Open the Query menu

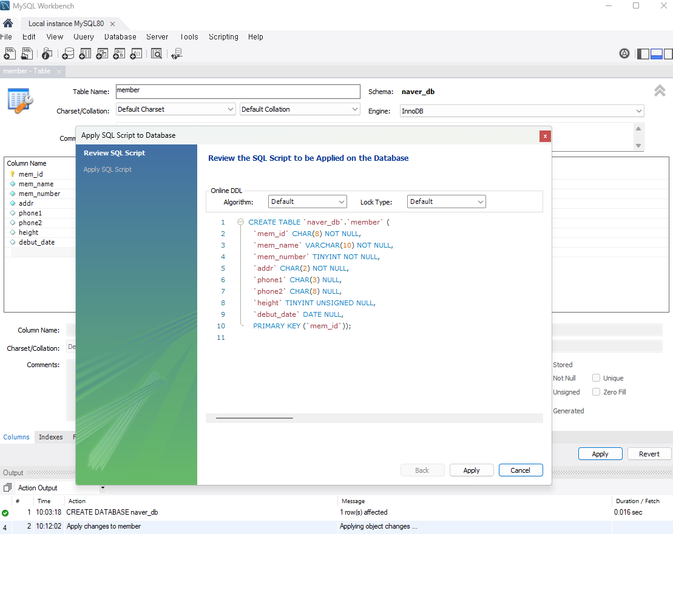[83, 37]
